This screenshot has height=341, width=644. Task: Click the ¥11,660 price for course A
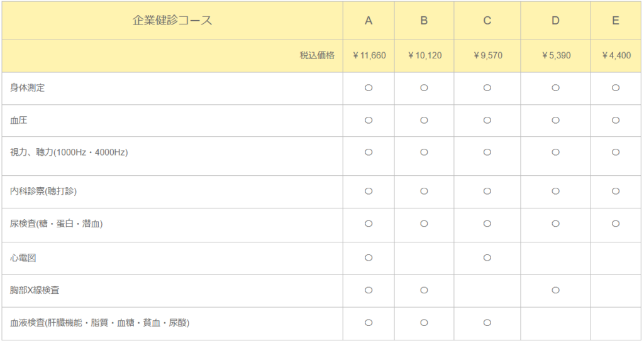(369, 56)
